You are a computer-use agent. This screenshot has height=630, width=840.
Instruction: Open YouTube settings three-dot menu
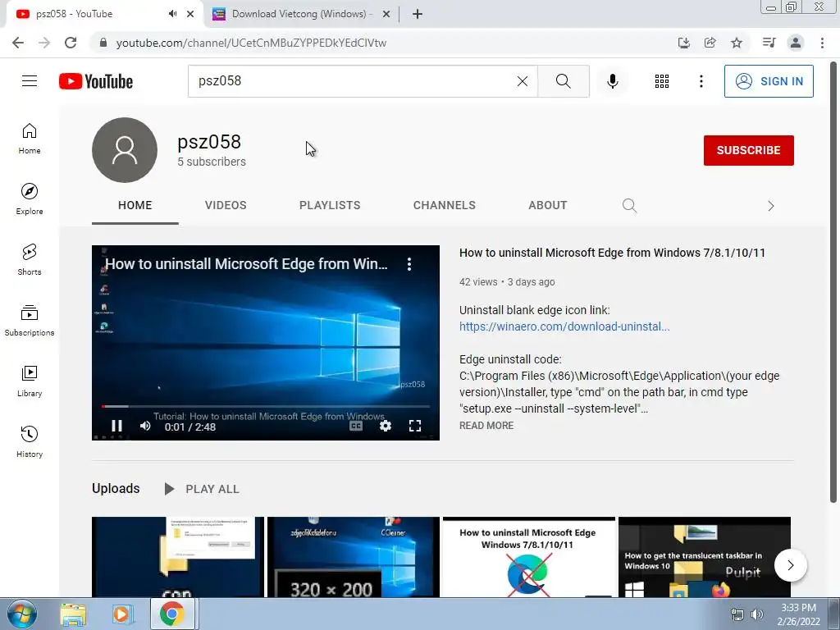coord(701,81)
